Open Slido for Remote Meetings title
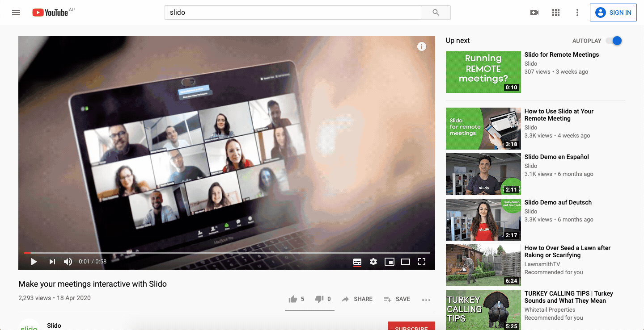 (562, 54)
